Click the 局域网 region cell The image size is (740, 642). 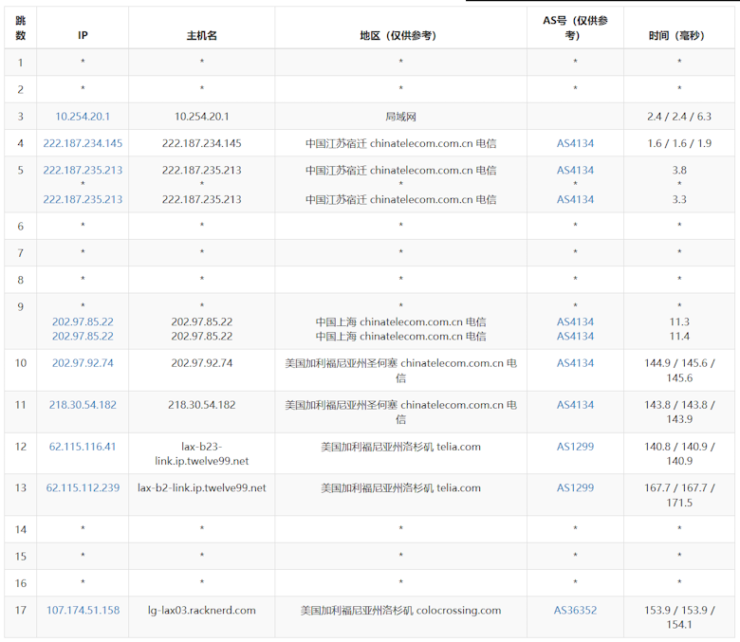point(401,117)
